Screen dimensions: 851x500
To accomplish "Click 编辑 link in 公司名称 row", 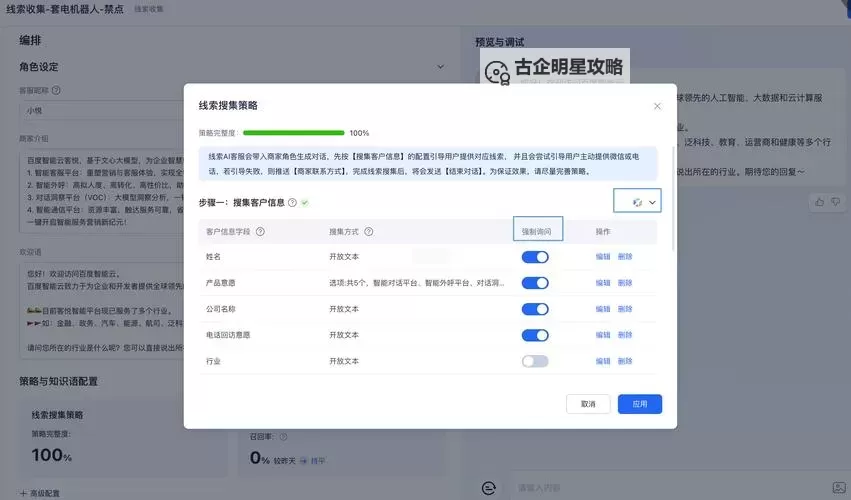I will [603, 309].
